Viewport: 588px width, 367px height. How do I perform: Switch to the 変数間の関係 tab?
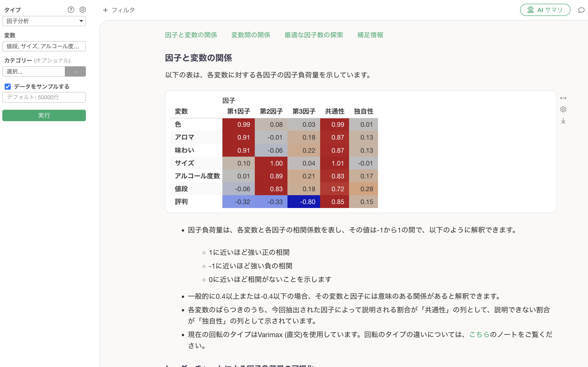pyautogui.click(x=251, y=35)
